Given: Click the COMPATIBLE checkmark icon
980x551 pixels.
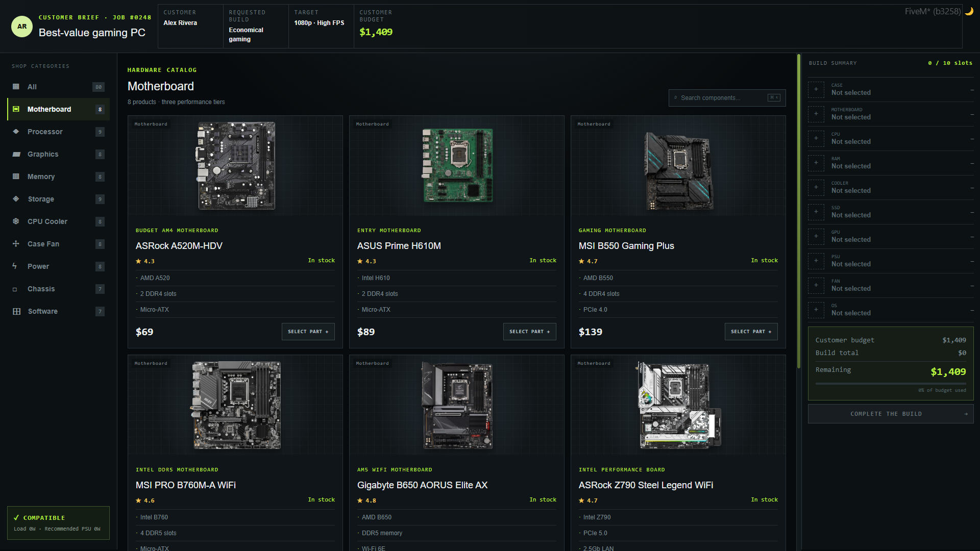Looking at the screenshot, I should click(x=16, y=517).
